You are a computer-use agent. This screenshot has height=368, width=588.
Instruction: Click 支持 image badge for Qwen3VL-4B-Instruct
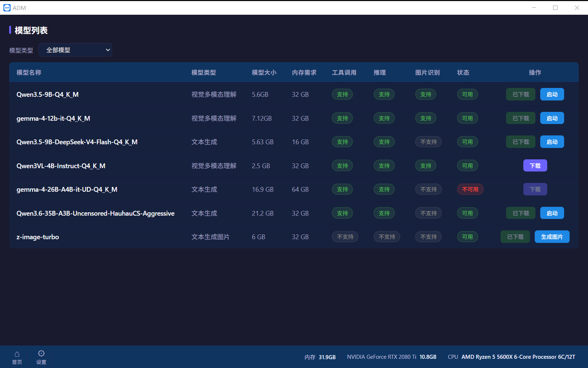click(x=426, y=166)
